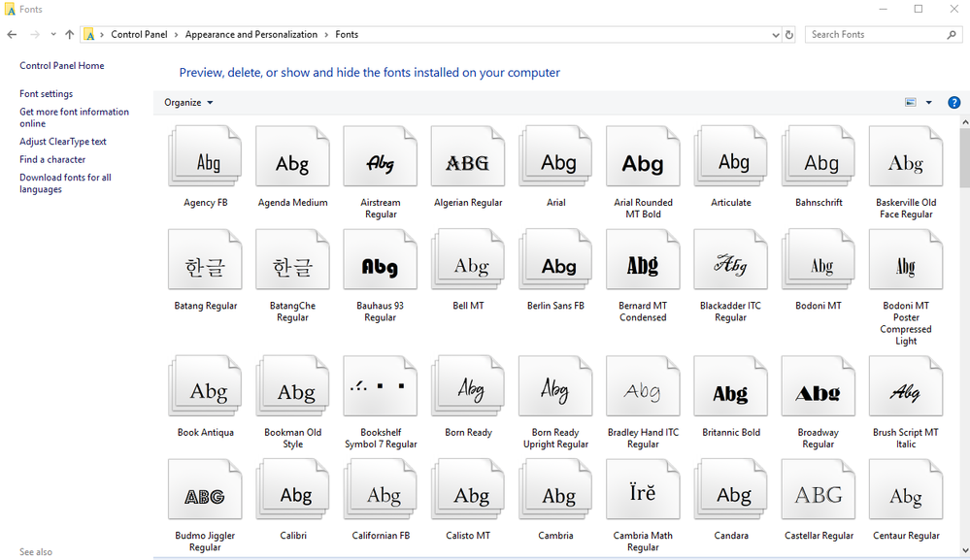Viewport: 970px width, 560px height.
Task: Select the Blackadder ITC Regular font
Action: coord(730,260)
